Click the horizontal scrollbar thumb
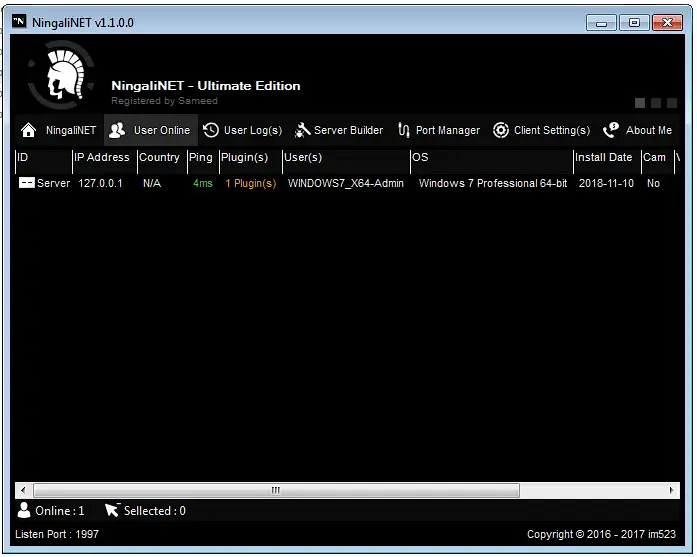 276,490
